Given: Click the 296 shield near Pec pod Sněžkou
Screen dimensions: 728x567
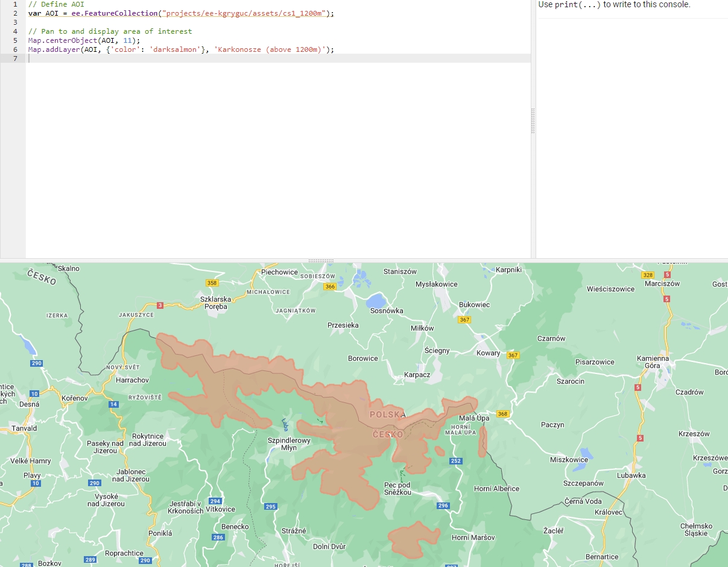Looking at the screenshot, I should 443,505.
